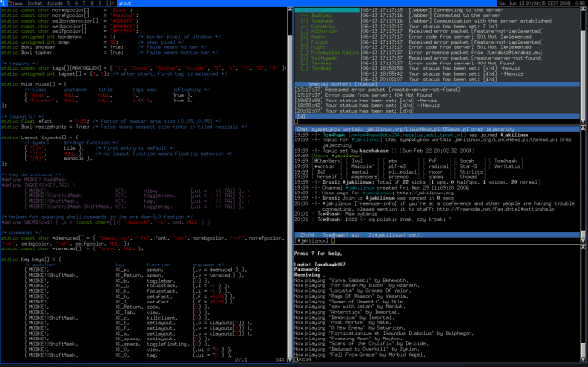Click the 2:#jakilinux window in irssi statusbar

coord(395,235)
